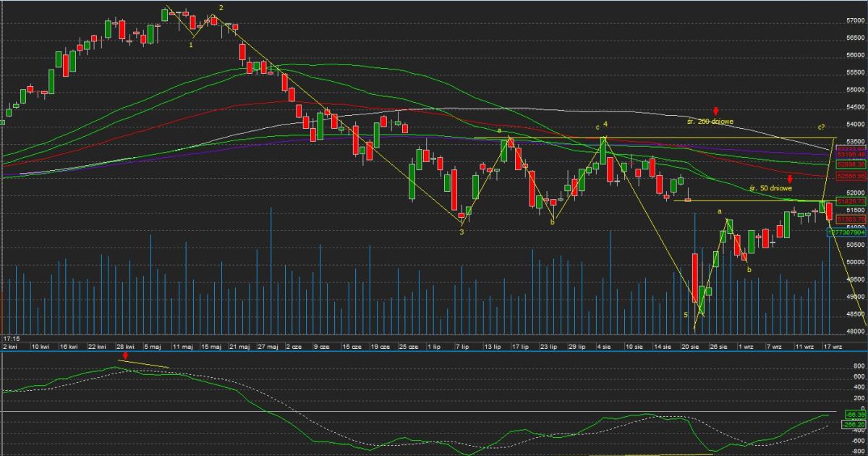The image size is (868, 456).
Task: Click the blue volume tag 1277307904
Action: click(x=846, y=232)
